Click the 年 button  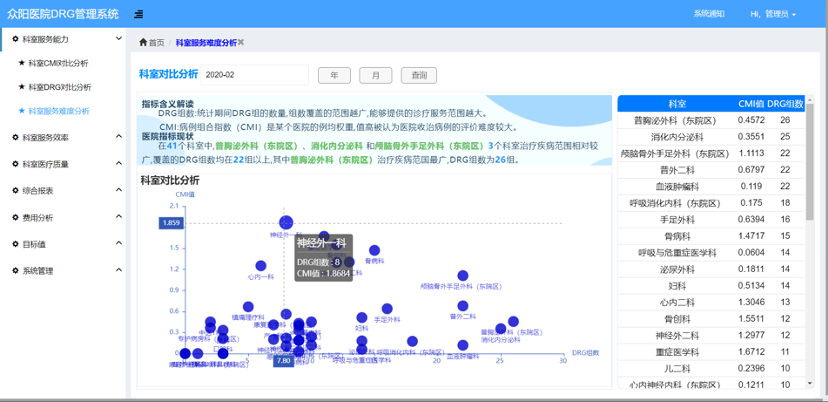pyautogui.click(x=334, y=75)
